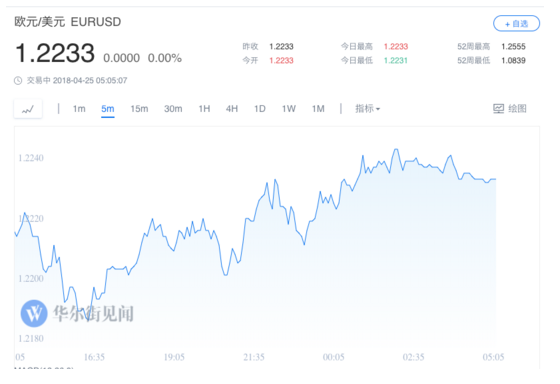Select the 5m interval tab
The image size is (560, 384).
108,109
